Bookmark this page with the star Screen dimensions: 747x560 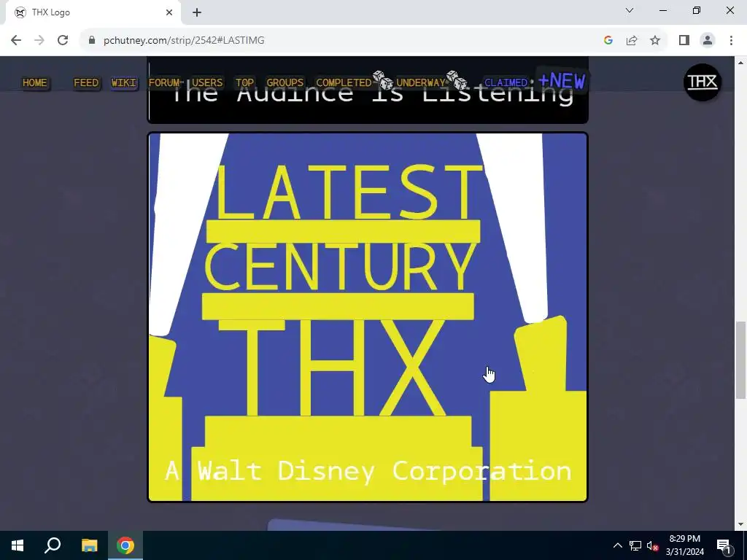(655, 41)
